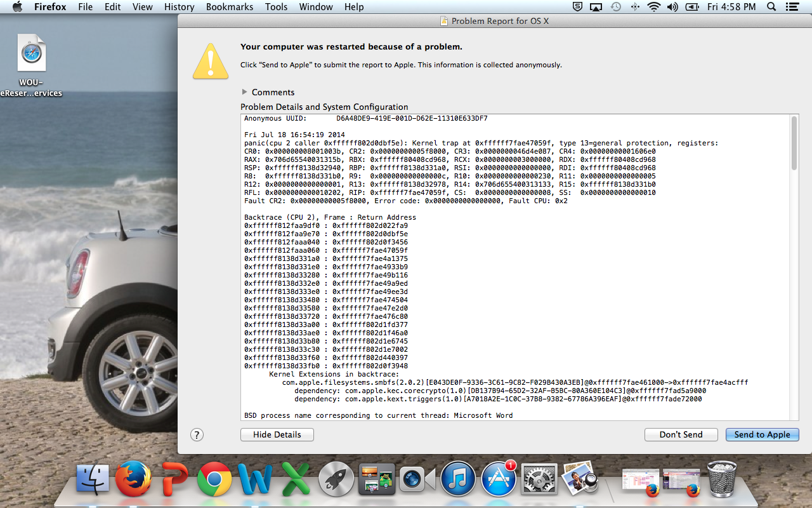Open the Edit menu
This screenshot has width=812, height=508.
click(x=113, y=7)
